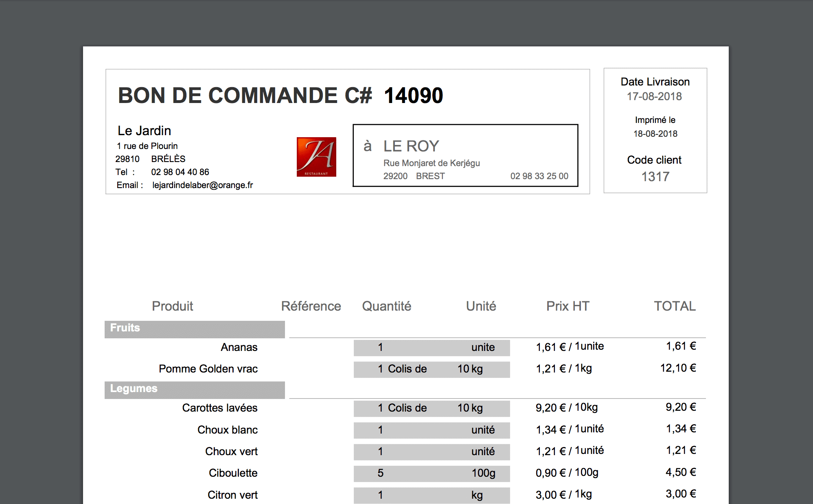Viewport: 813px width, 504px height.
Task: Select the BON DE COMMANDE C# heading
Action: click(x=245, y=95)
